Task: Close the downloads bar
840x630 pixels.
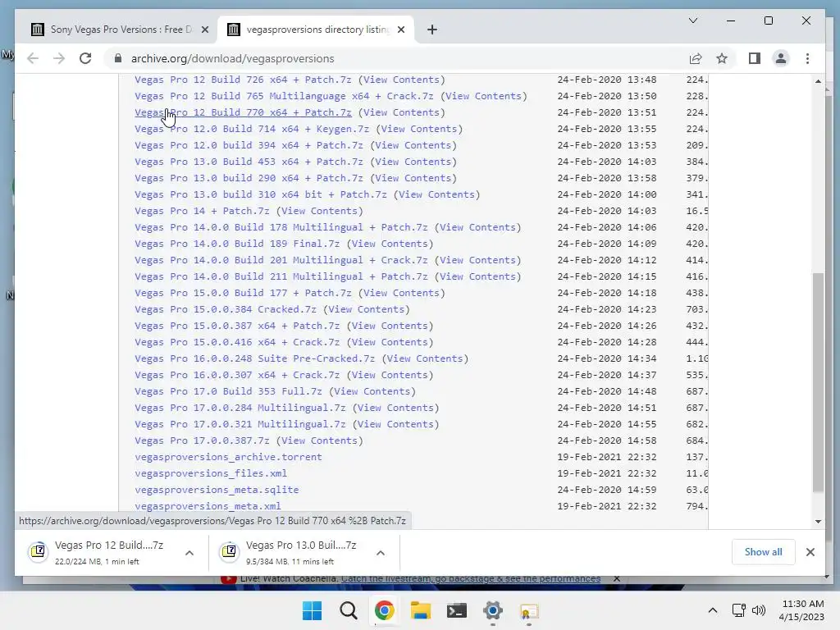Action: point(810,552)
